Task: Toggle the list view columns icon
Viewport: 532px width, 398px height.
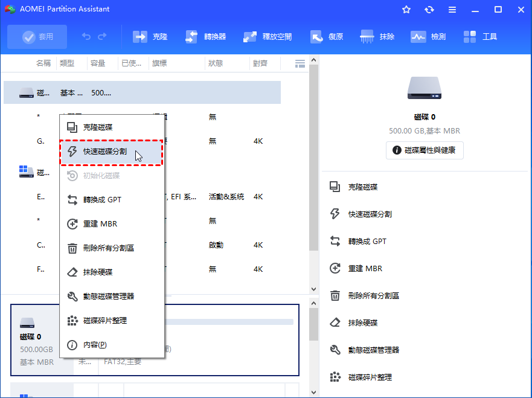Action: tap(300, 63)
